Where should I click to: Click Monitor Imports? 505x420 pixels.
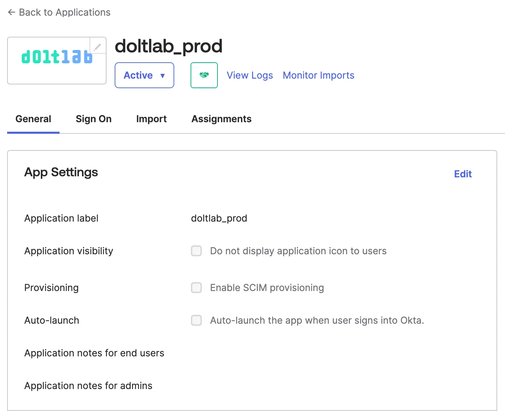pyautogui.click(x=318, y=75)
